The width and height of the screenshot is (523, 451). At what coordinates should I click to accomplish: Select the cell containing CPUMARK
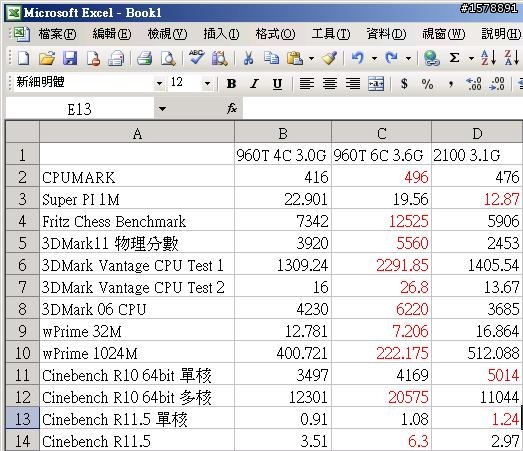pos(137,177)
